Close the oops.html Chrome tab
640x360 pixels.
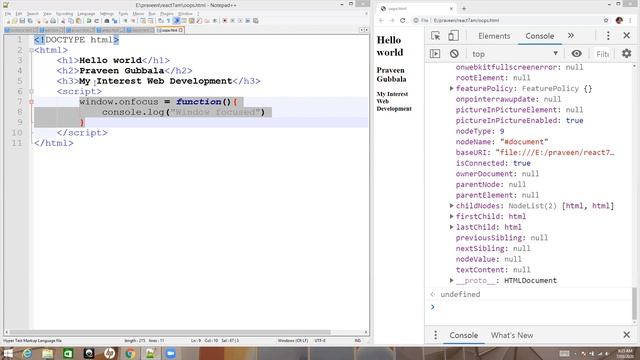click(451, 8)
